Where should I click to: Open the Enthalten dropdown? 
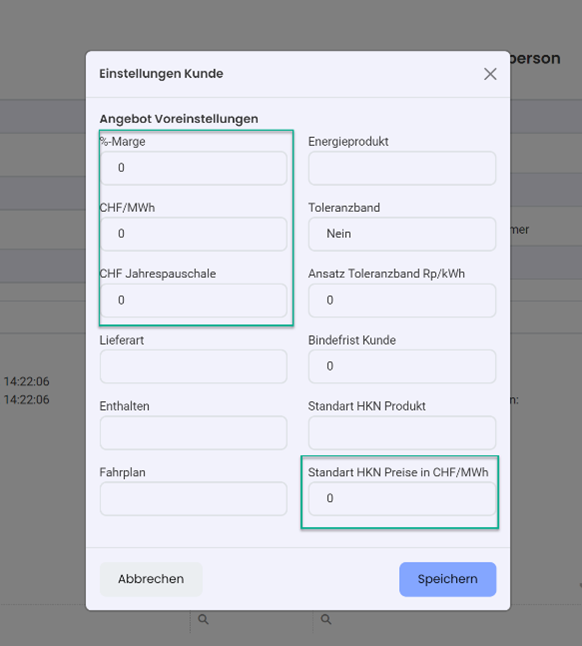click(194, 433)
